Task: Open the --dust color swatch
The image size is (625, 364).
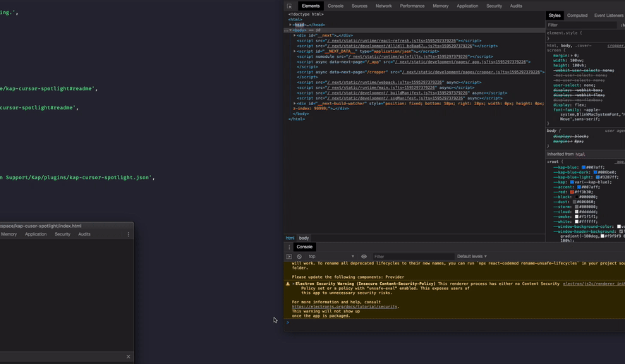Action: click(574, 202)
